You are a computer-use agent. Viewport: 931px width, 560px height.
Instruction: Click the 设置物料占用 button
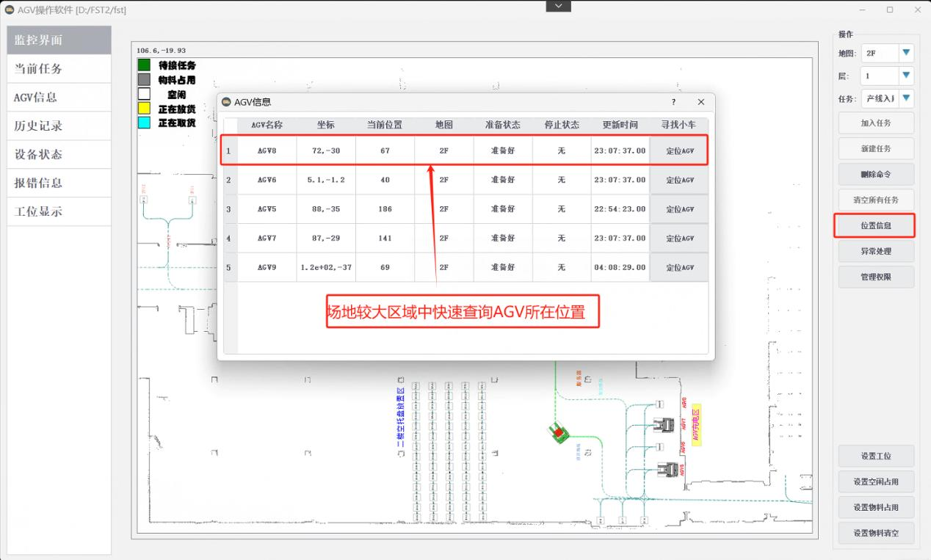876,507
